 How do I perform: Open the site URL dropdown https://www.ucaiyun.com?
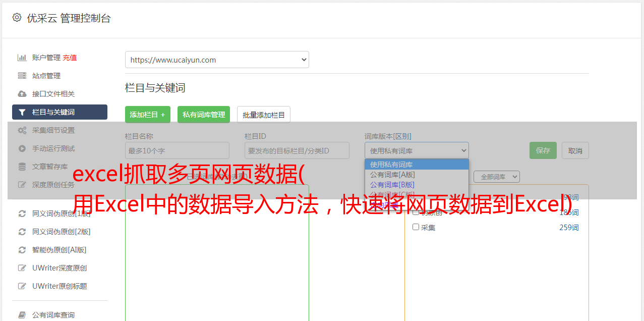217,60
